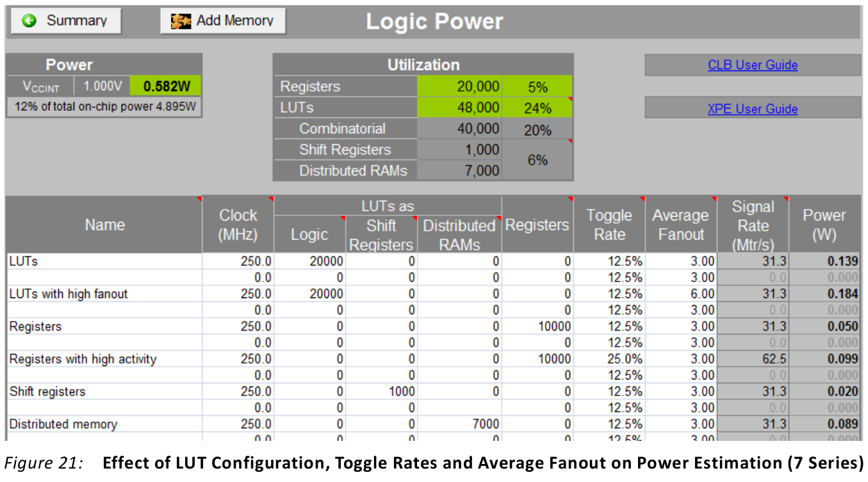This screenshot has width=868, height=482.
Task: Select the 25.0% toggle rate cell
Action: point(609,359)
